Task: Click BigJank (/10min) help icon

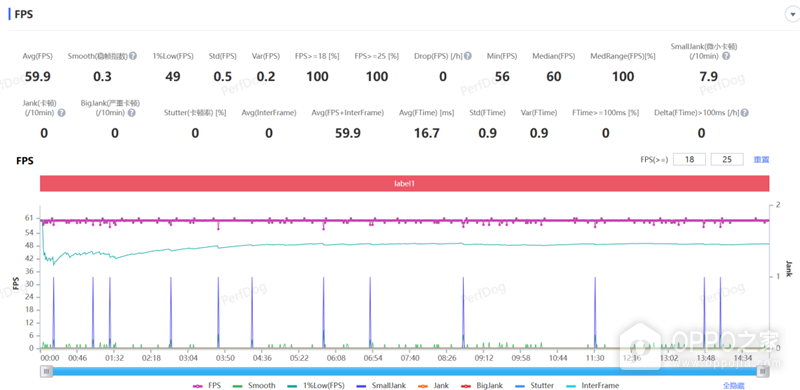Action: pos(132,113)
